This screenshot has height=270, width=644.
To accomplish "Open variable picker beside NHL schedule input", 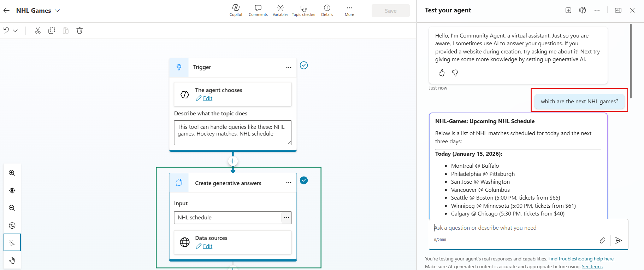I will (286, 218).
